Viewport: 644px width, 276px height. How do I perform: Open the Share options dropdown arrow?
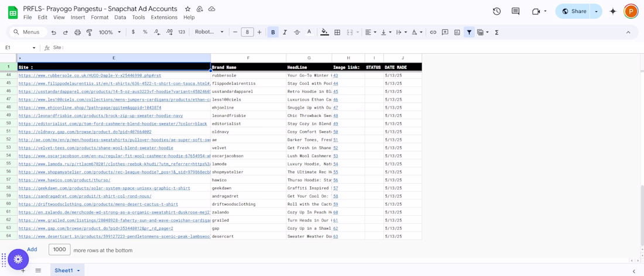(597, 12)
